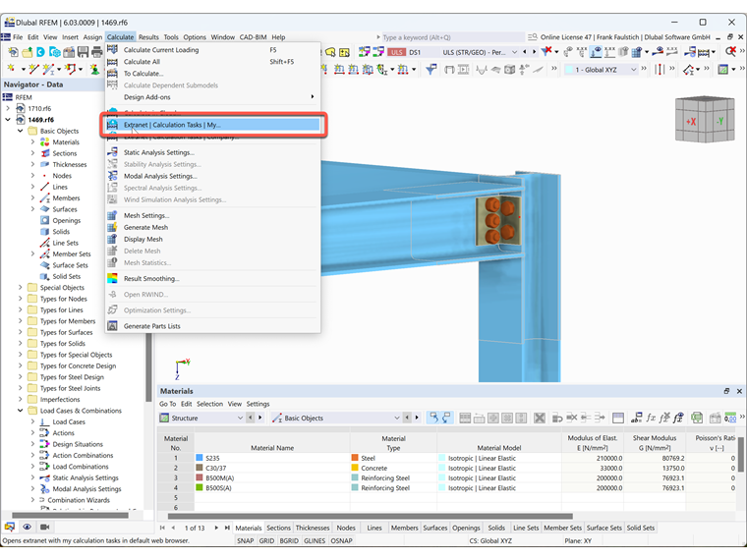
Task: Click the search keyword magnifier list icon
Action: point(533,37)
